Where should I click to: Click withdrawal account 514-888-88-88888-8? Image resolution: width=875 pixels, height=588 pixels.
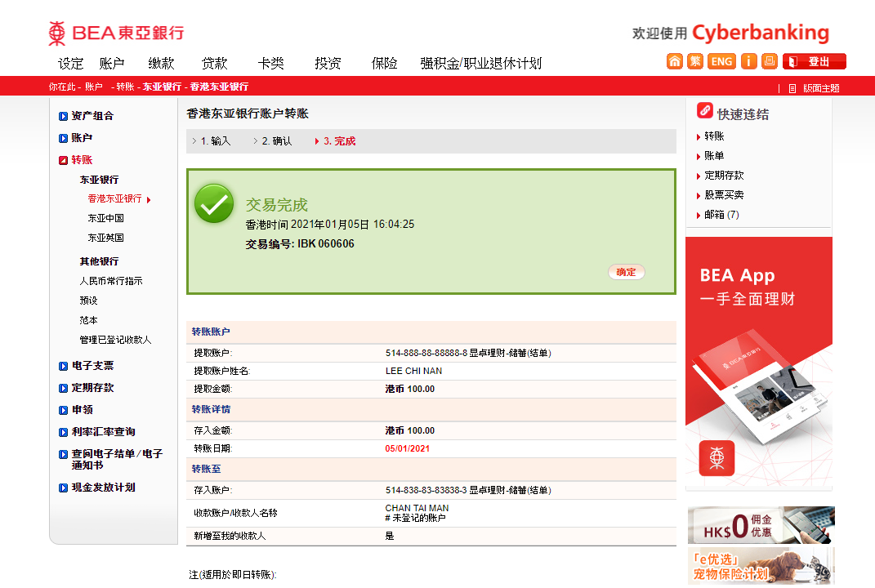coord(426,353)
